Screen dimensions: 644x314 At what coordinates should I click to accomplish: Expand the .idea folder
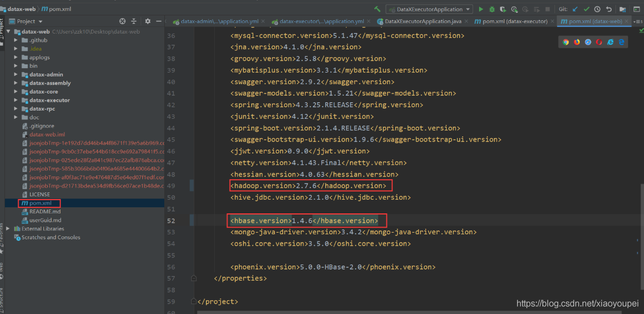click(15, 48)
